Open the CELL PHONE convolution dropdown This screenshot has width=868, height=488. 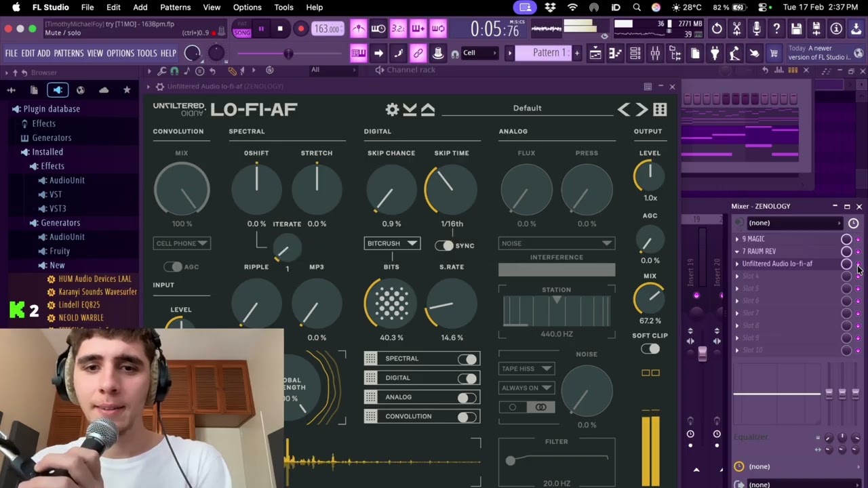pyautogui.click(x=182, y=243)
